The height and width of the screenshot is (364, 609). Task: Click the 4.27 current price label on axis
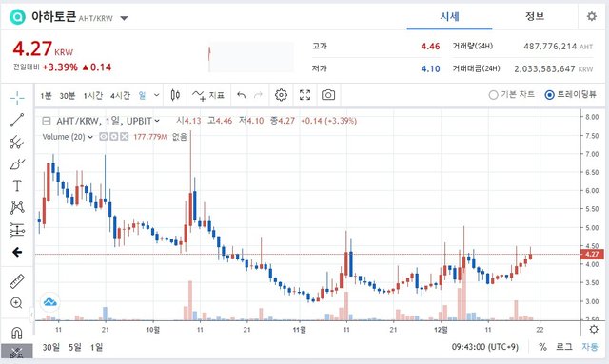click(592, 254)
